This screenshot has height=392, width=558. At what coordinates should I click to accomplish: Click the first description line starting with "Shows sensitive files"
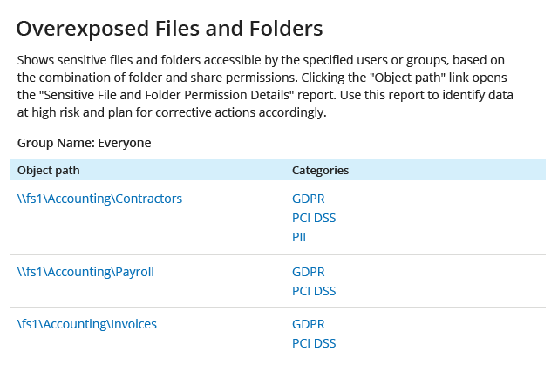[261, 60]
